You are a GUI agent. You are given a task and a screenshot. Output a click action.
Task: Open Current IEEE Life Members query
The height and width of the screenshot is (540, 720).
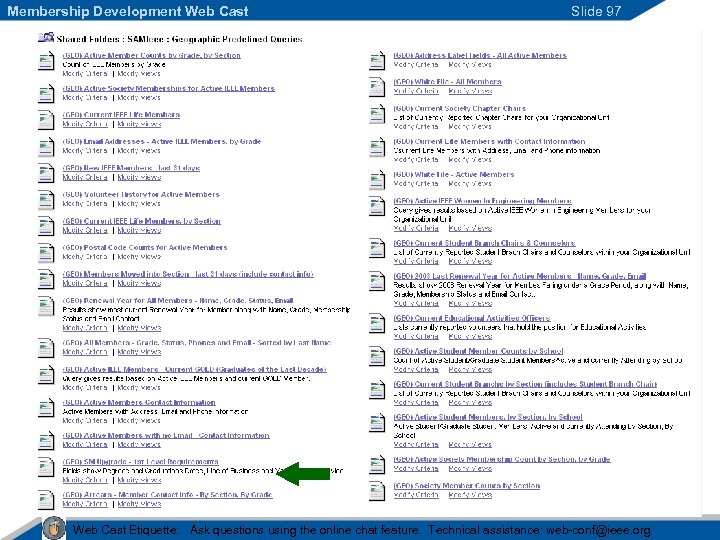[121, 115]
